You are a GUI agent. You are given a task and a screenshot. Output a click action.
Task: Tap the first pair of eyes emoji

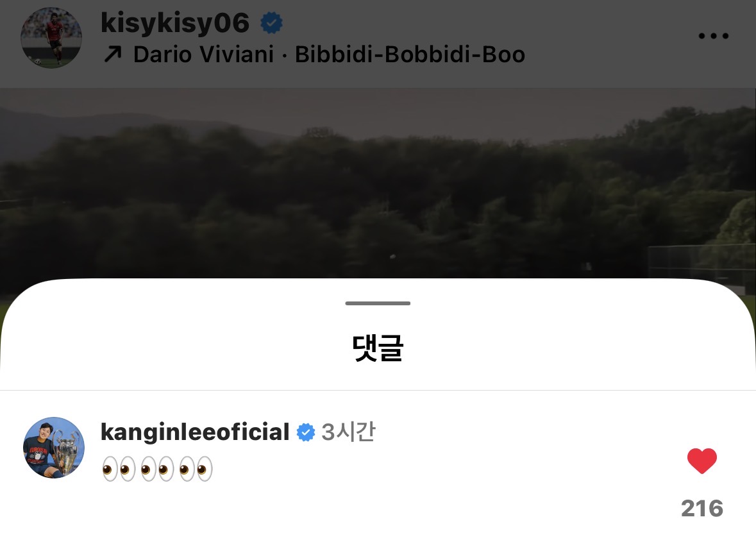point(119,469)
